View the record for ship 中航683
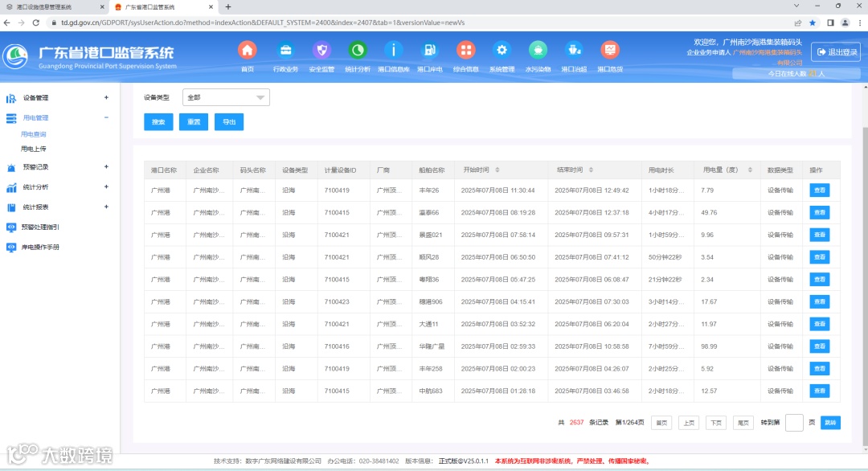The width and height of the screenshot is (868, 471). point(819,391)
